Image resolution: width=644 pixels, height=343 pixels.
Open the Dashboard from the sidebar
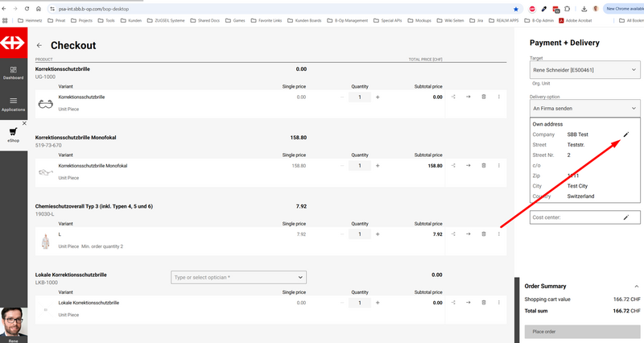tap(13, 73)
